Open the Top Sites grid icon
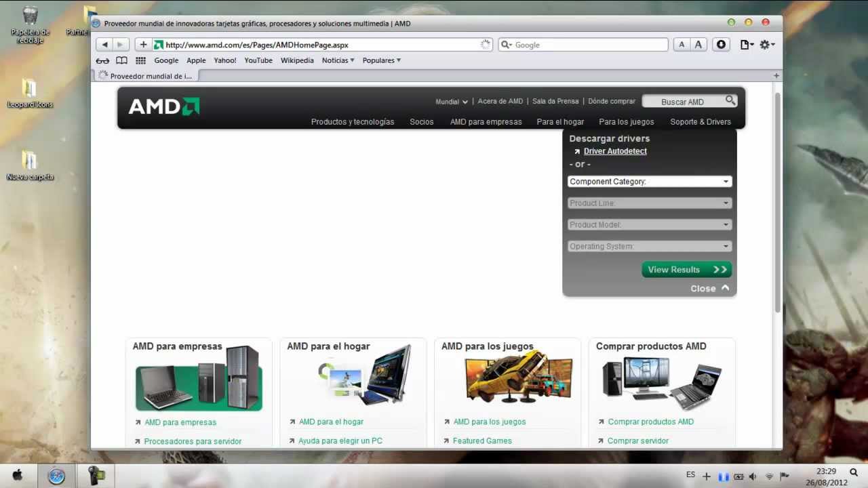This screenshot has width=868, height=488. [x=140, y=60]
